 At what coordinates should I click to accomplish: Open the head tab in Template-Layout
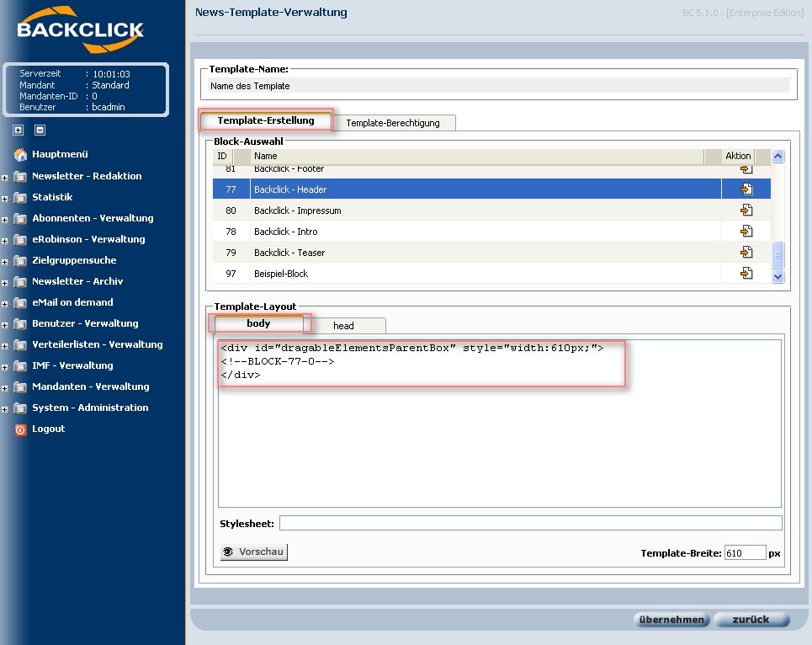[x=343, y=326]
